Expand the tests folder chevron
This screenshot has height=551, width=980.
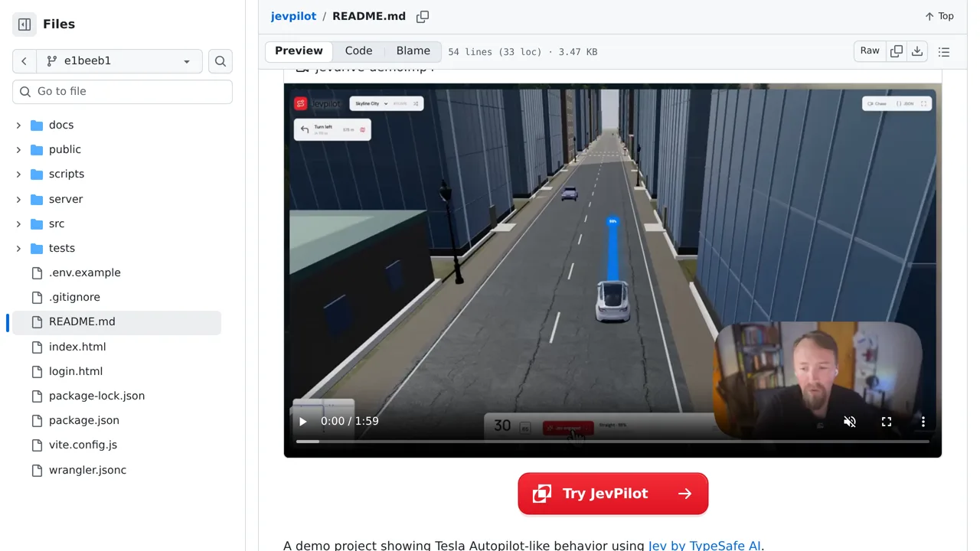[x=18, y=248]
